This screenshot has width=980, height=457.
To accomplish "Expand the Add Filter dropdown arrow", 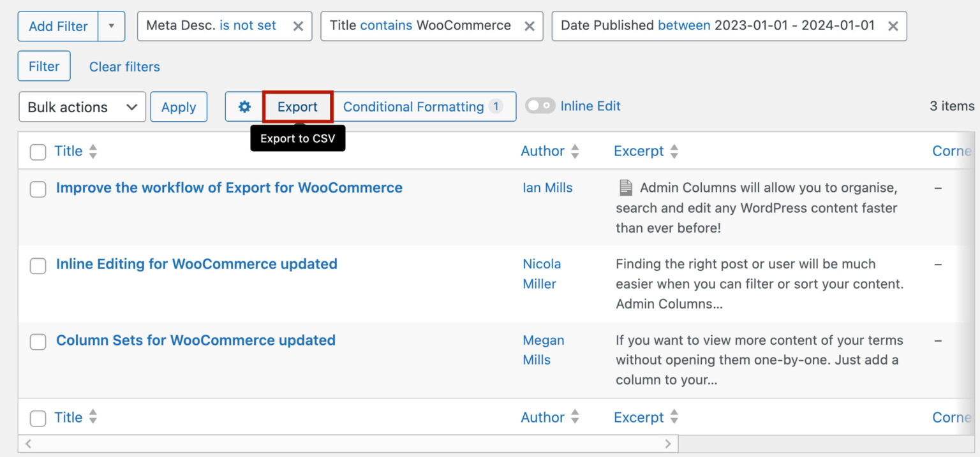I will tap(112, 26).
